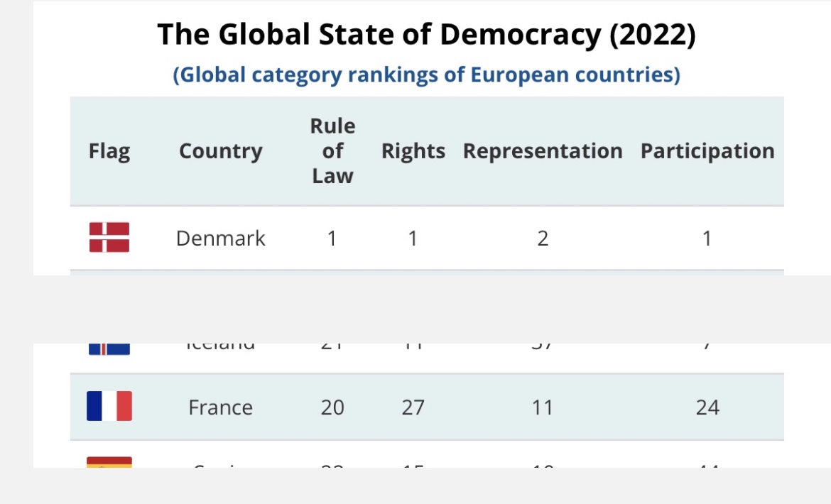Click the partially visible Spain flag

(109, 462)
